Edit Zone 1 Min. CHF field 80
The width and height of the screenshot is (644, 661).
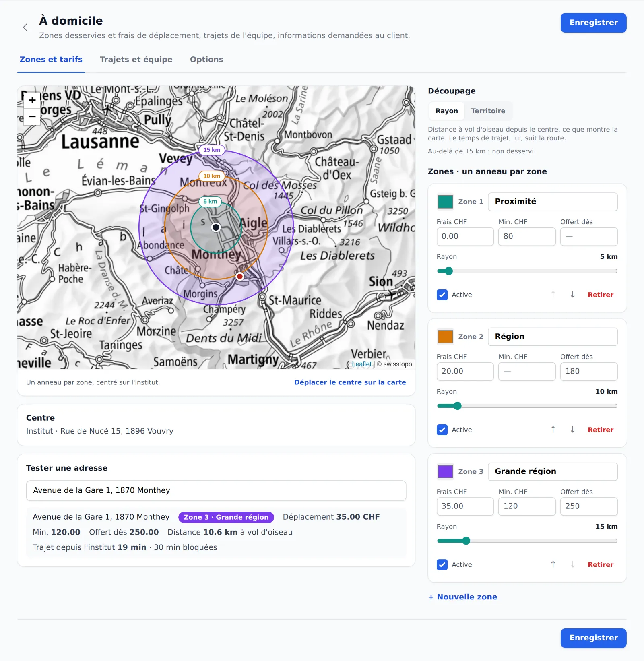(527, 236)
